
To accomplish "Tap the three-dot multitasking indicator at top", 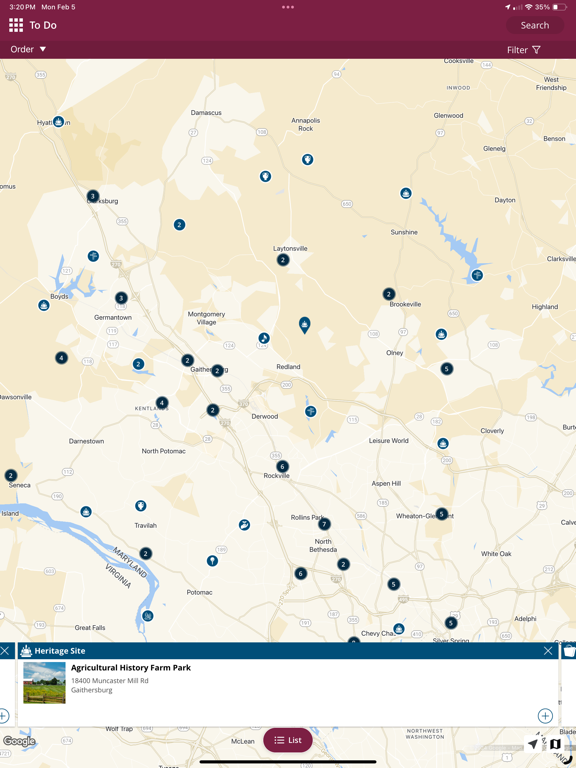I will point(288,7).
